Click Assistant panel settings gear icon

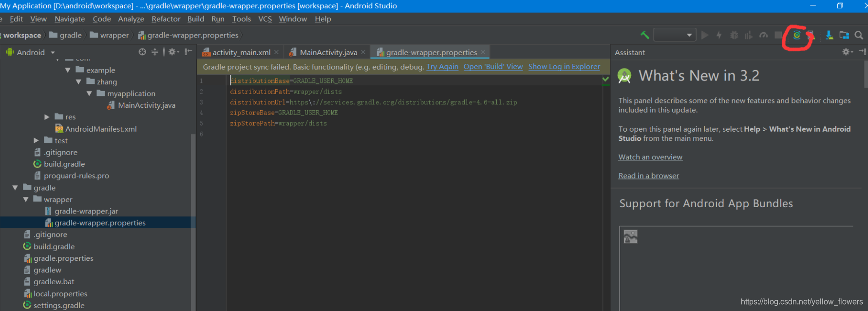coord(847,52)
